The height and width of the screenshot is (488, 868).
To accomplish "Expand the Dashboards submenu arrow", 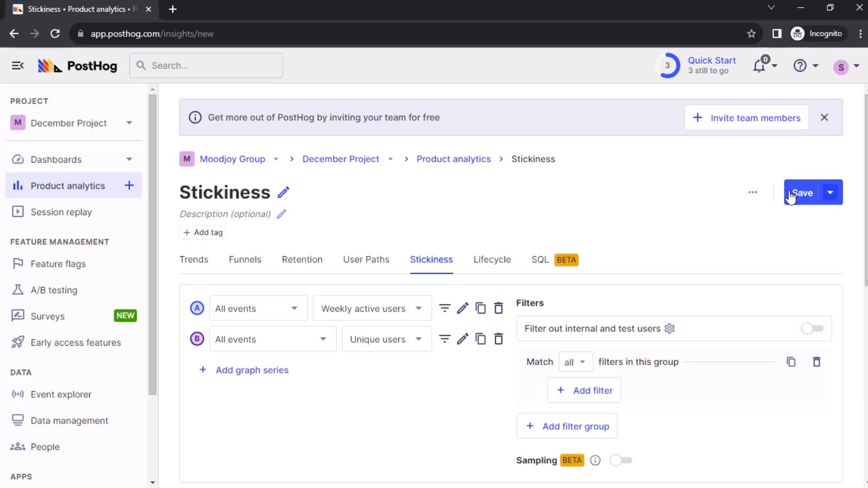I will pyautogui.click(x=129, y=160).
